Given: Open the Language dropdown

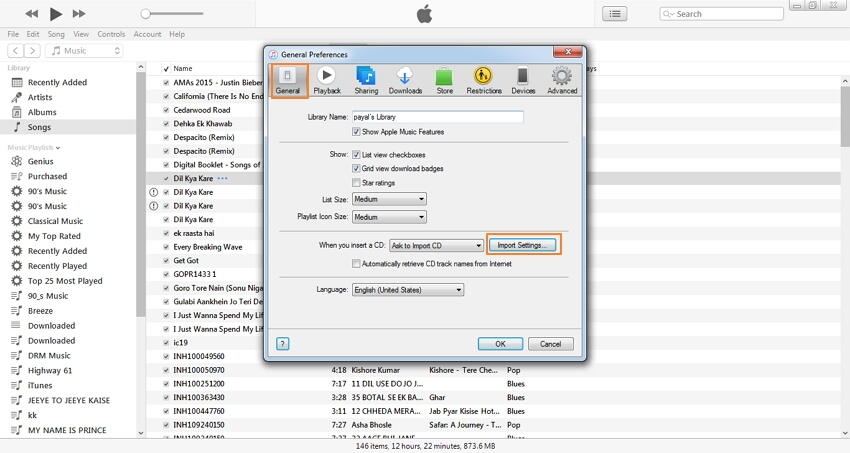Looking at the screenshot, I should (x=408, y=290).
